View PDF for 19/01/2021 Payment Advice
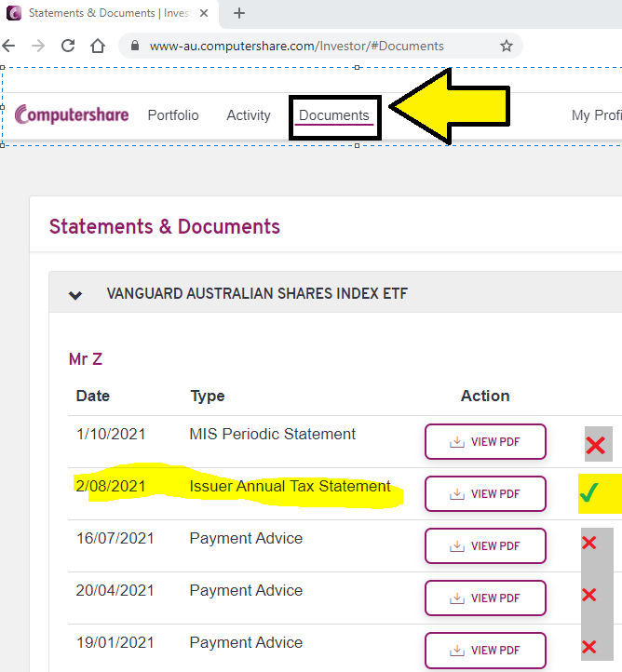The image size is (622, 672). (x=485, y=651)
